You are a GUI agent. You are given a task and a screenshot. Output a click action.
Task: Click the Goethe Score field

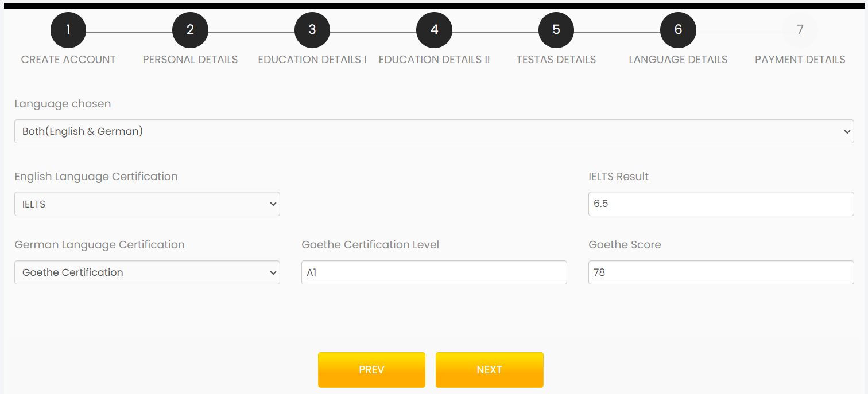click(x=720, y=272)
